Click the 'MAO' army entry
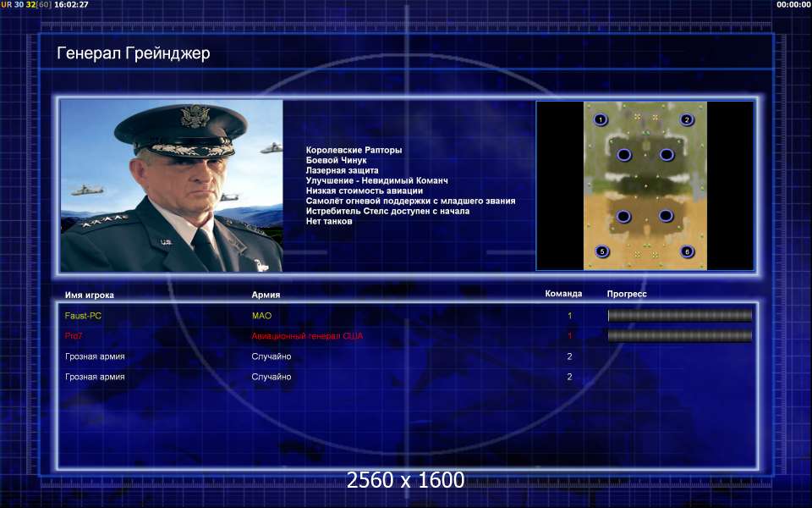Viewport: 812px width, 508px height. tap(261, 315)
